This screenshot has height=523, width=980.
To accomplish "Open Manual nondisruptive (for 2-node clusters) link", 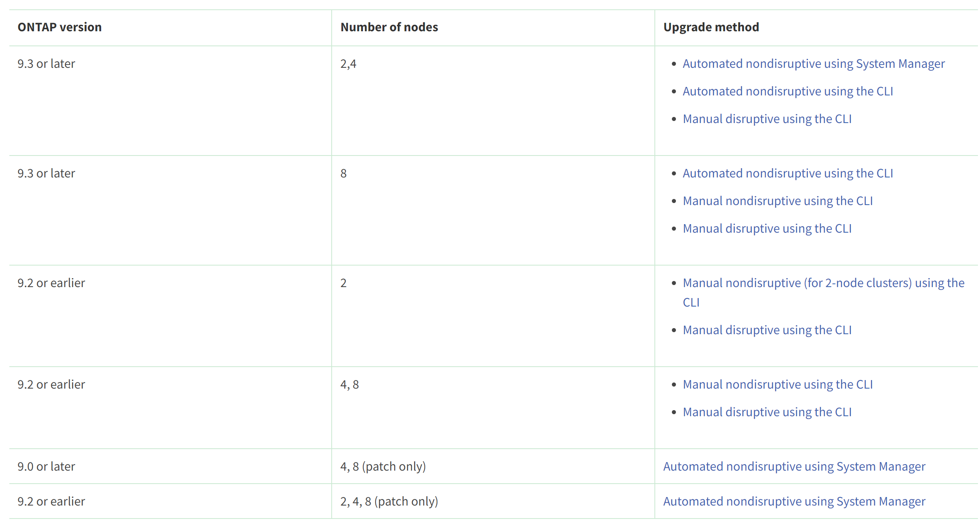I will 823,283.
